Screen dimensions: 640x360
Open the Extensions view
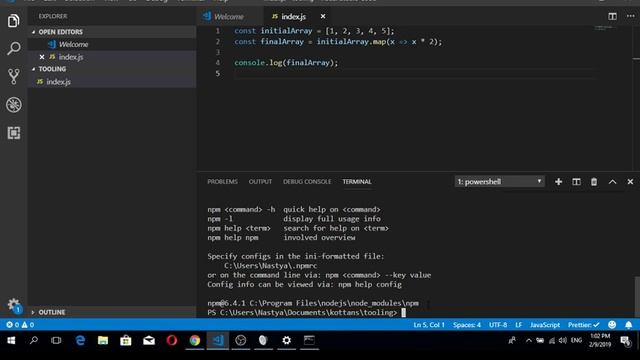(x=13, y=133)
